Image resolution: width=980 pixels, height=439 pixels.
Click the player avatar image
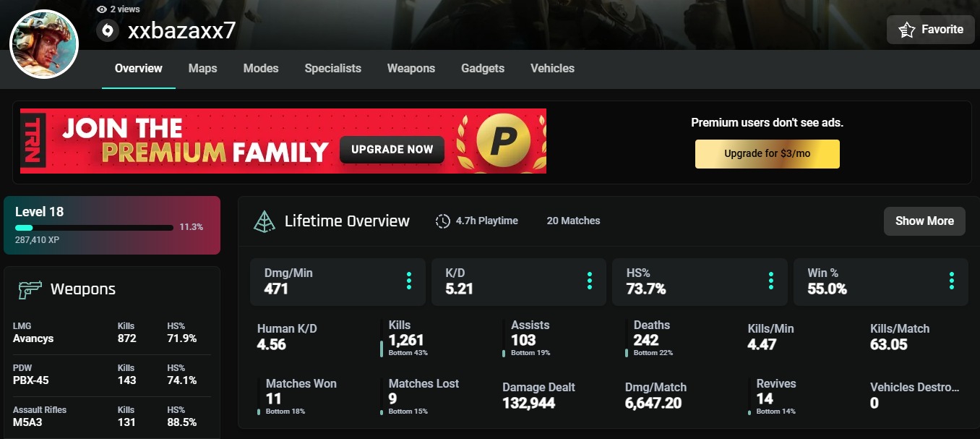(x=44, y=44)
